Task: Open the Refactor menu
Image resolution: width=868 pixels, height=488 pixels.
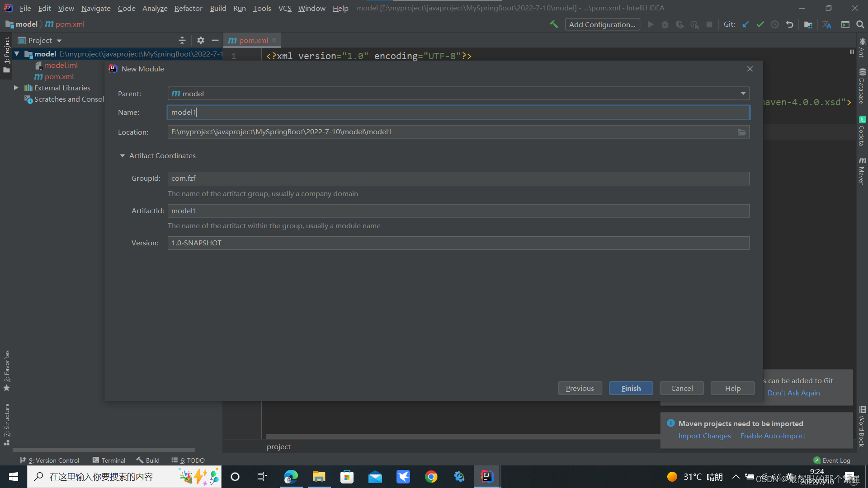Action: click(188, 8)
